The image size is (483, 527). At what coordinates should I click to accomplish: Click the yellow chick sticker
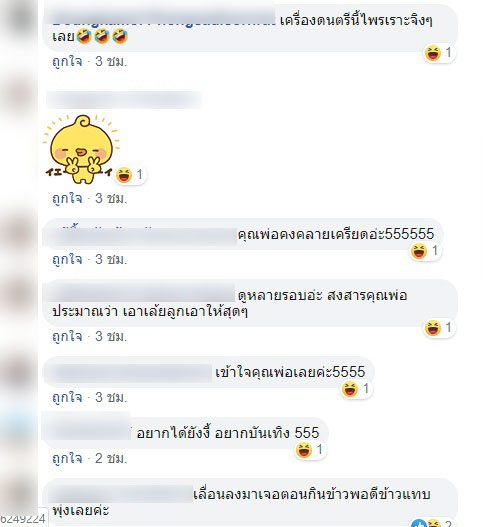(81, 150)
